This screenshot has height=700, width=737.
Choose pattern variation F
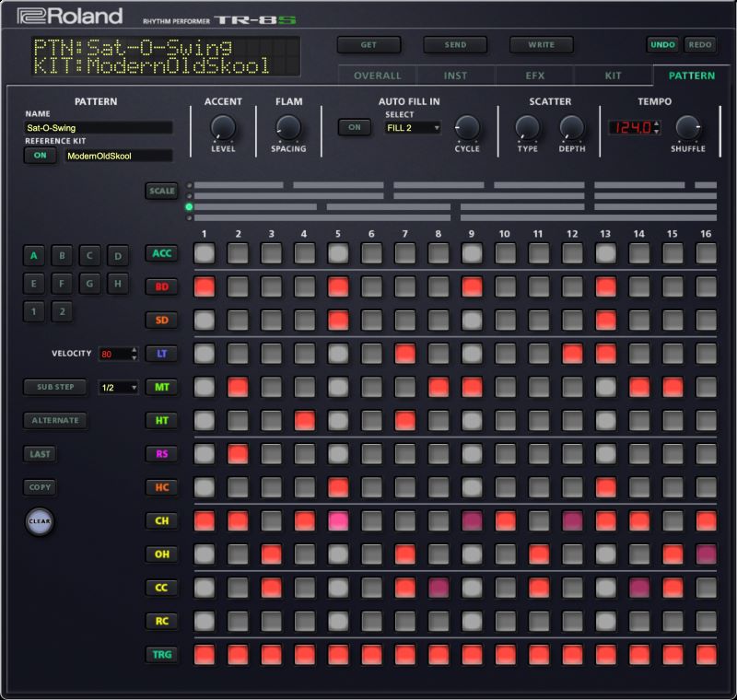pyautogui.click(x=62, y=284)
